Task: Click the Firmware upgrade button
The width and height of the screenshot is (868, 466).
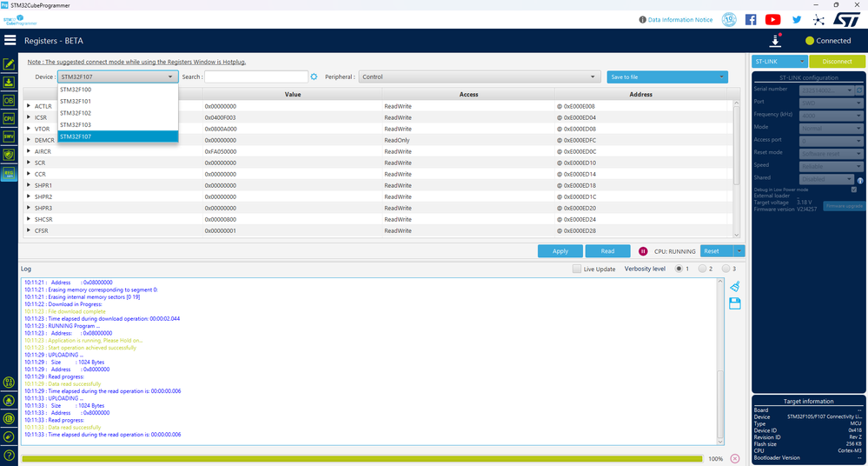Action: [x=844, y=206]
